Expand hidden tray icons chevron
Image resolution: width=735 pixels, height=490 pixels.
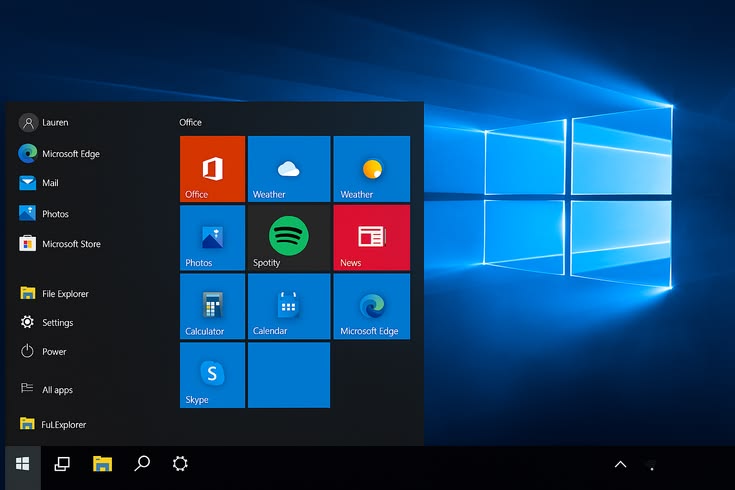coord(620,464)
